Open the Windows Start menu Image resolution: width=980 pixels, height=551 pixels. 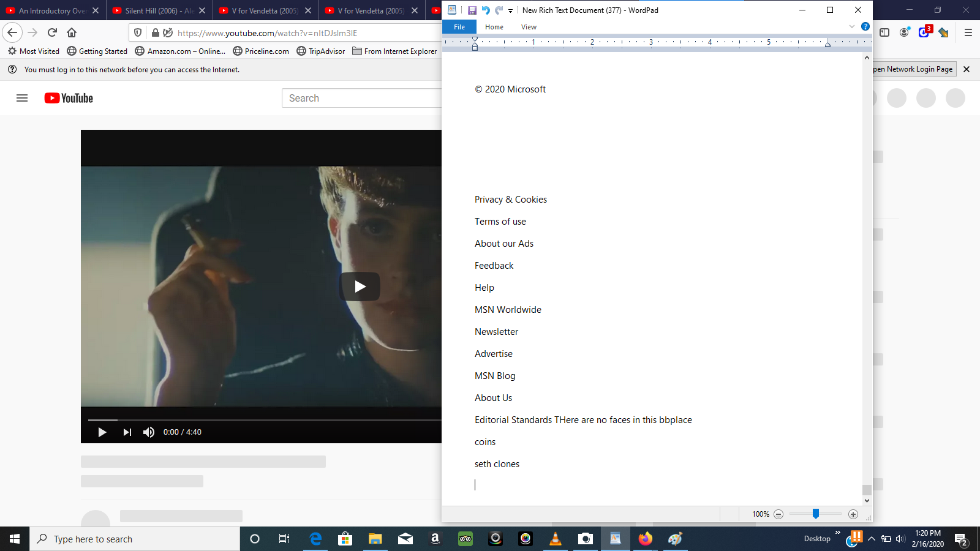click(15, 539)
